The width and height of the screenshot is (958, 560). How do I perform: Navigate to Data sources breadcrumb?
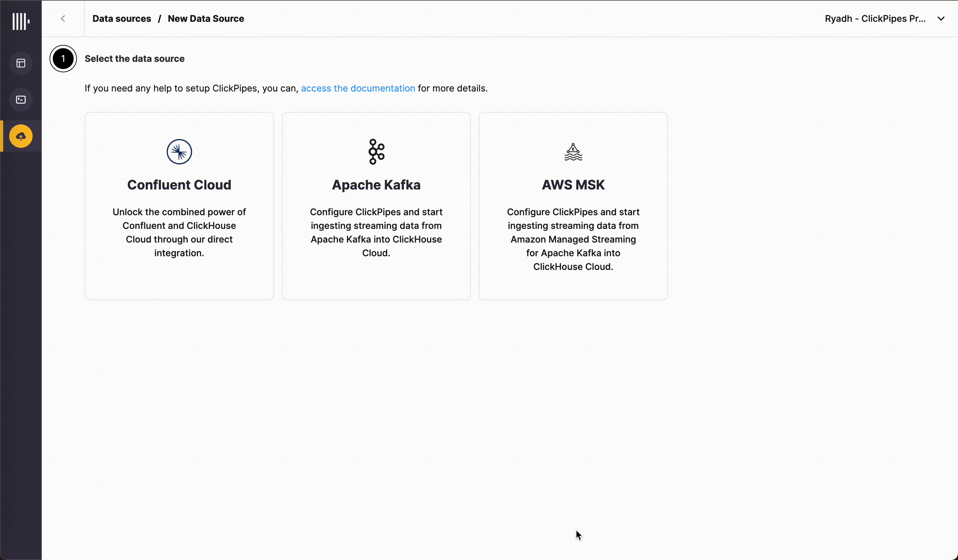[x=122, y=19]
